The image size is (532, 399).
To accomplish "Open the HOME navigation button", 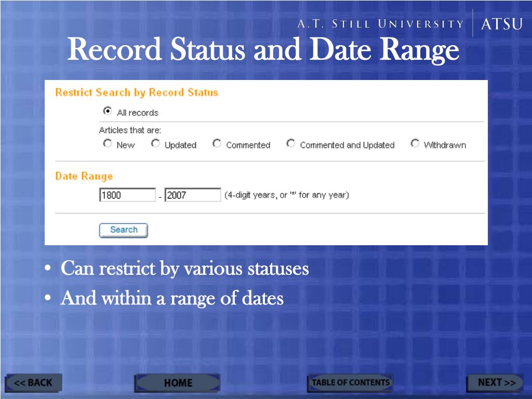I will point(178,383).
